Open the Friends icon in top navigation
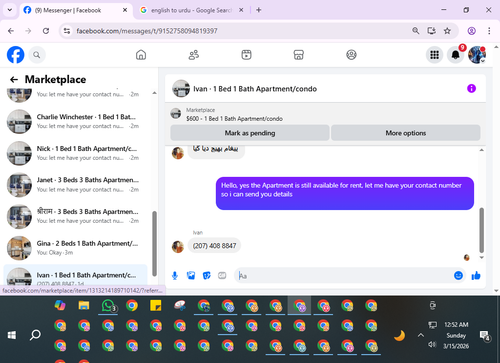The image size is (500, 363). coord(194,55)
